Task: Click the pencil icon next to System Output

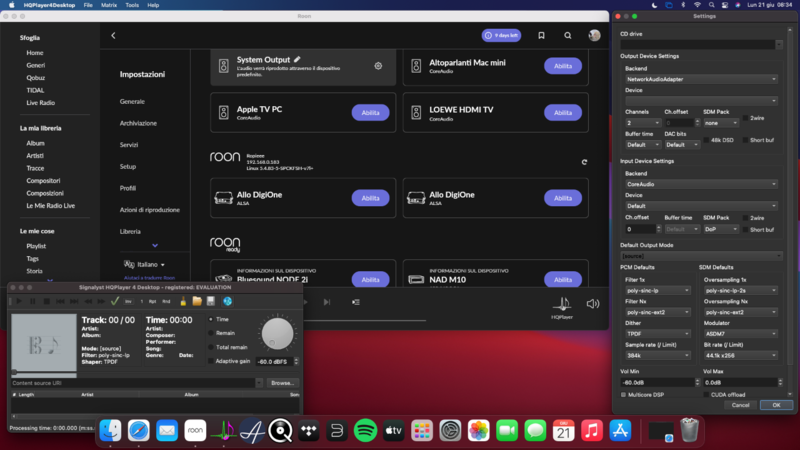Action: (x=297, y=60)
